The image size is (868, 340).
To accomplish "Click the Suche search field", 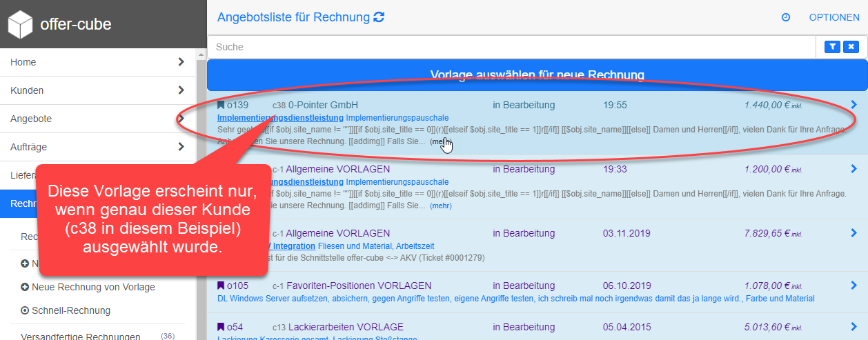I will pyautogui.click(x=512, y=47).
